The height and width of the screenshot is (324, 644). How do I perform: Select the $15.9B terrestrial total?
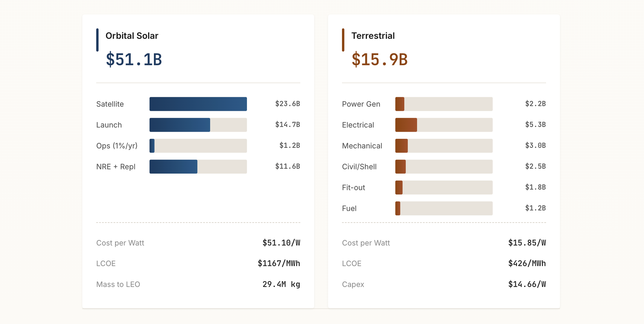(380, 60)
